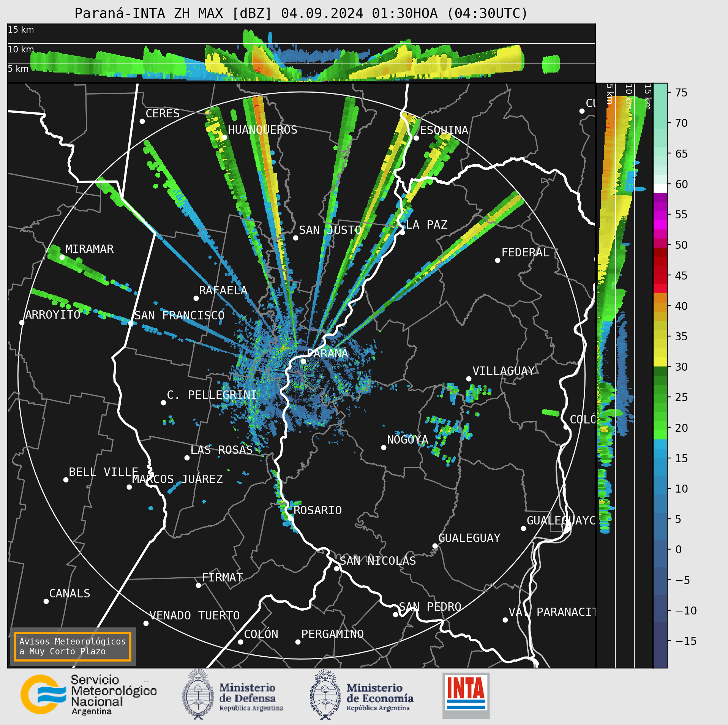Screen dimensions: 728x725
Task: Click the Avisos Meteorológicos a Muy Corto Plazo box
Action: click(73, 646)
